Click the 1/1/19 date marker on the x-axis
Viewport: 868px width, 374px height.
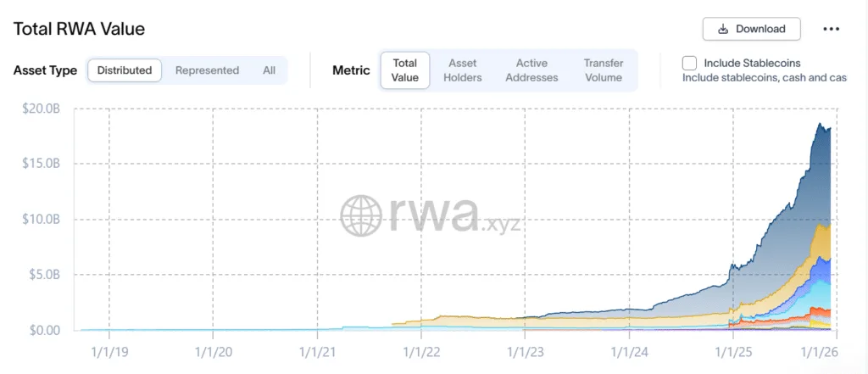109,350
